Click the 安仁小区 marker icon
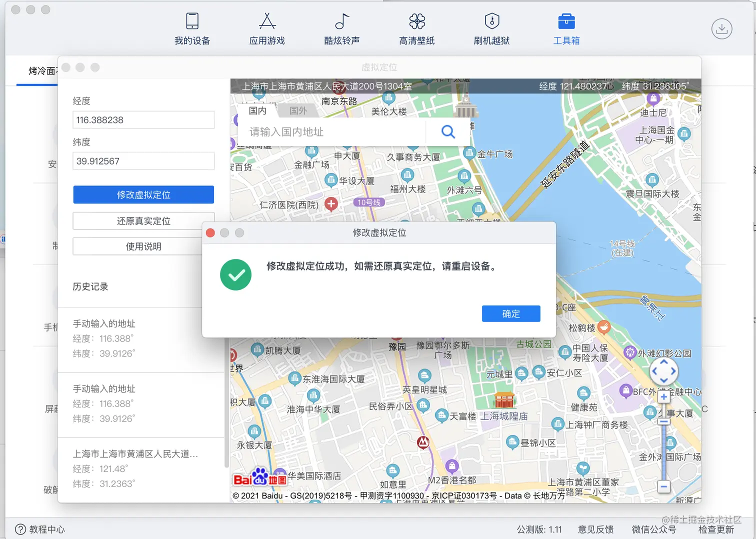Image resolution: width=756 pixels, height=539 pixels. (538, 371)
